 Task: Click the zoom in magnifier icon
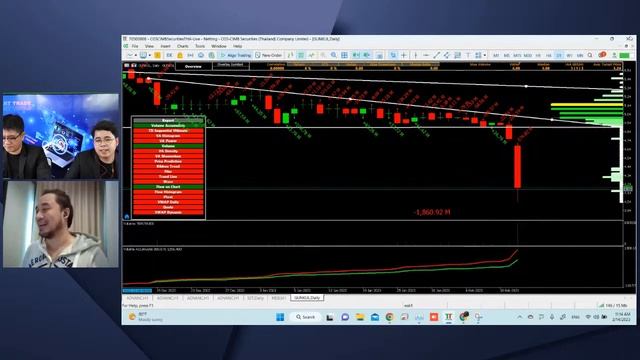pos(323,55)
